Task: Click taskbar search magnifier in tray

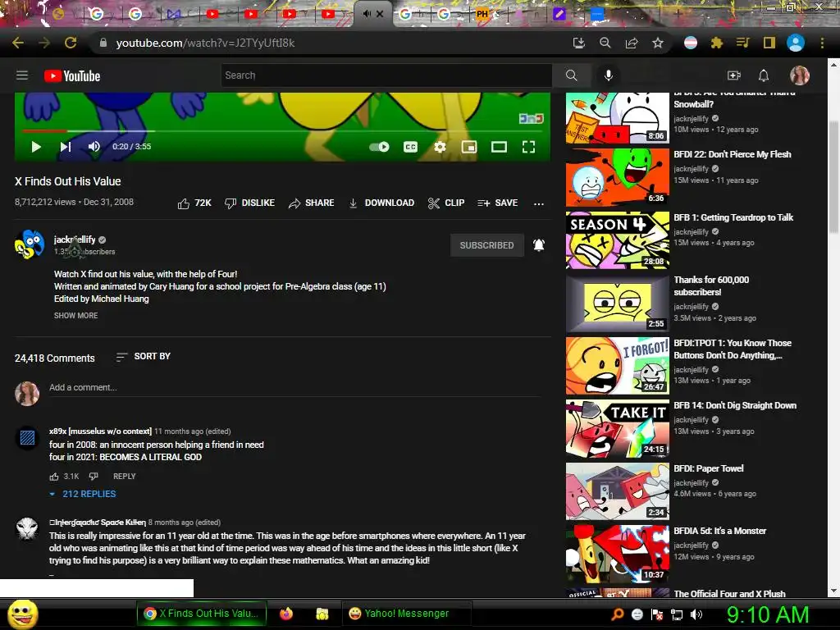Action: 617,614
